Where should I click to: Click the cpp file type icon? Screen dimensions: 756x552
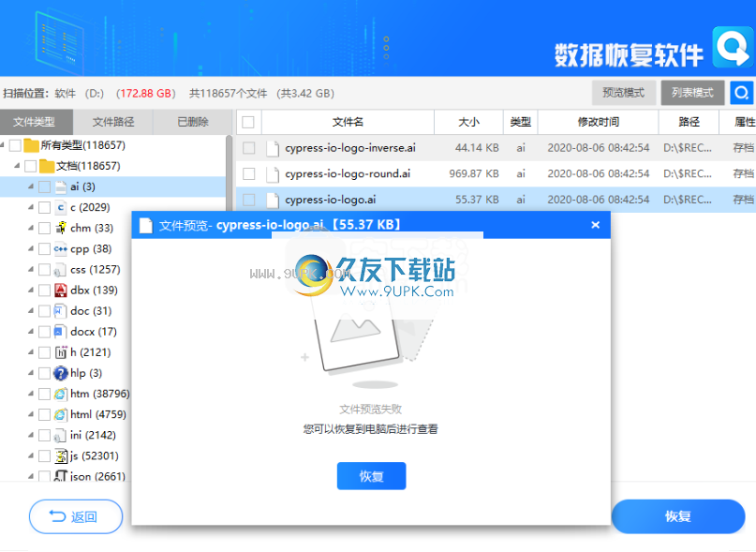[60, 249]
